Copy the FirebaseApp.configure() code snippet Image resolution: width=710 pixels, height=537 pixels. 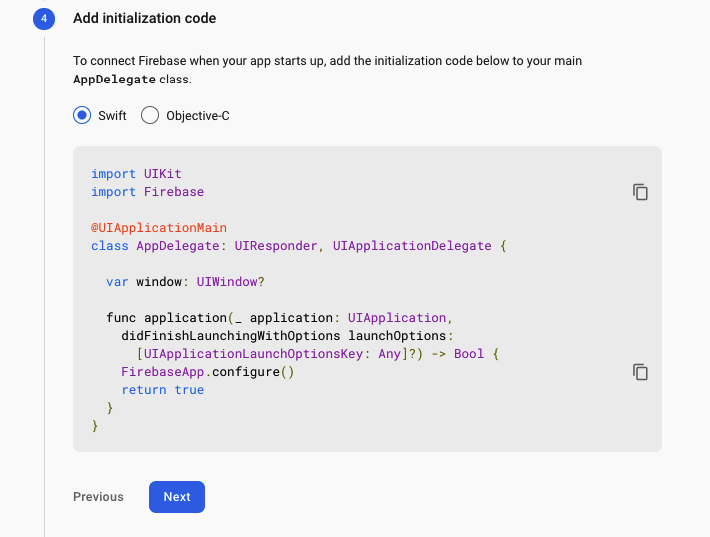point(640,372)
